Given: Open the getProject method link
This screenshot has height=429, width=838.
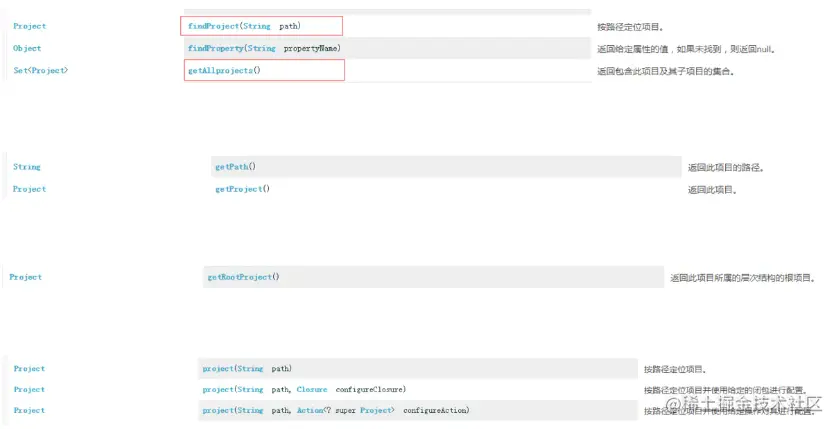Looking at the screenshot, I should 238,189.
